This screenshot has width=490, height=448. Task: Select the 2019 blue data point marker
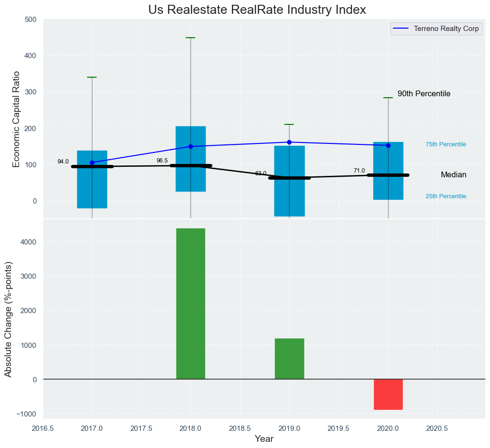coord(289,142)
